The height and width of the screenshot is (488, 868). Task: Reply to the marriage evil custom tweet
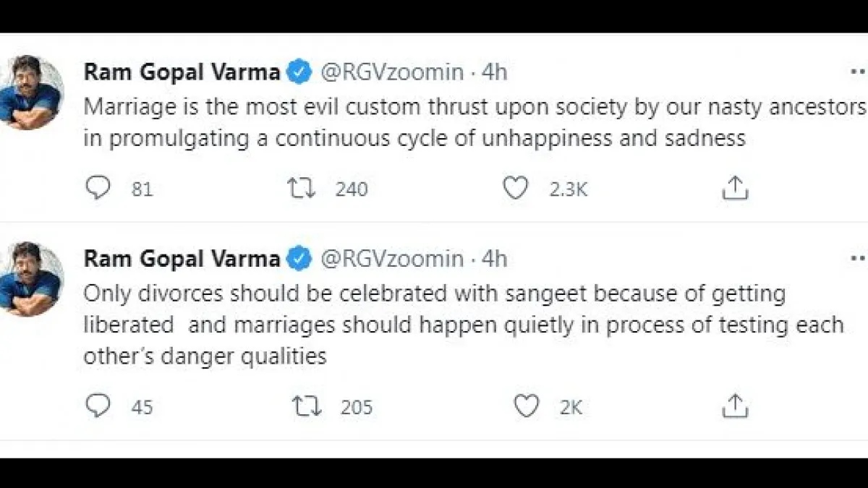pos(98,188)
